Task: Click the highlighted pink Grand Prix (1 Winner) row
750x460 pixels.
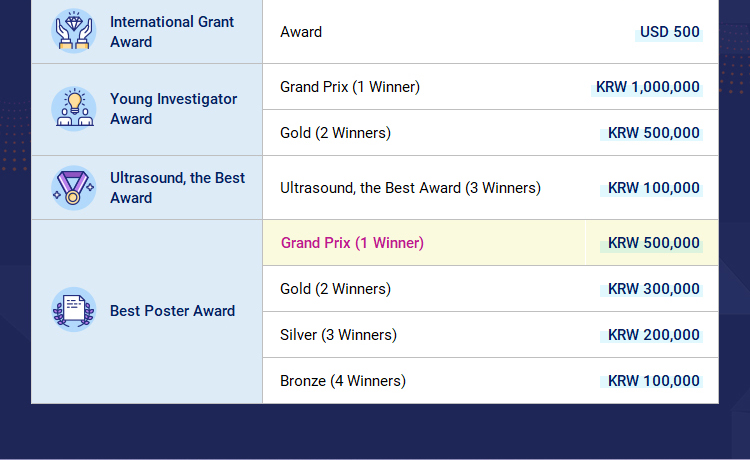Action: pyautogui.click(x=490, y=243)
